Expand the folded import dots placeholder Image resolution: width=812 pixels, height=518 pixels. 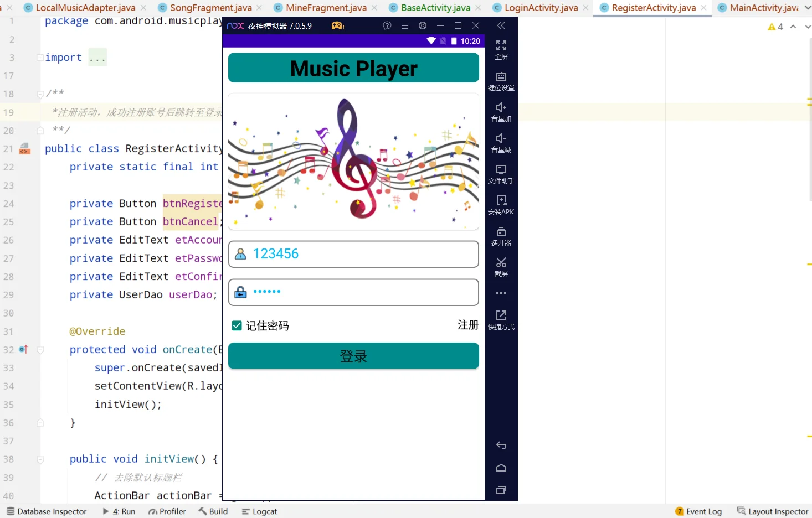pyautogui.click(x=97, y=58)
